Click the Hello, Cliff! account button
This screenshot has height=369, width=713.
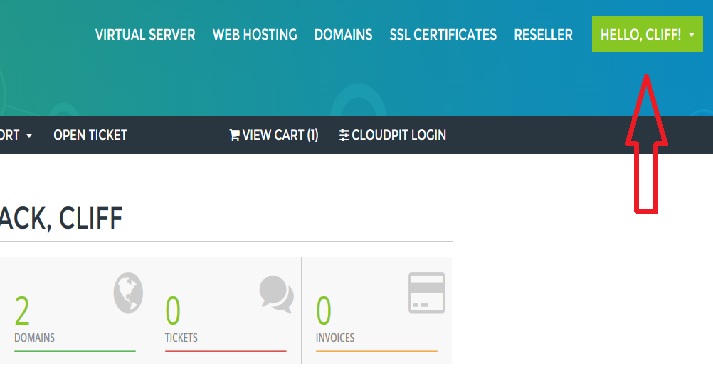click(x=647, y=34)
